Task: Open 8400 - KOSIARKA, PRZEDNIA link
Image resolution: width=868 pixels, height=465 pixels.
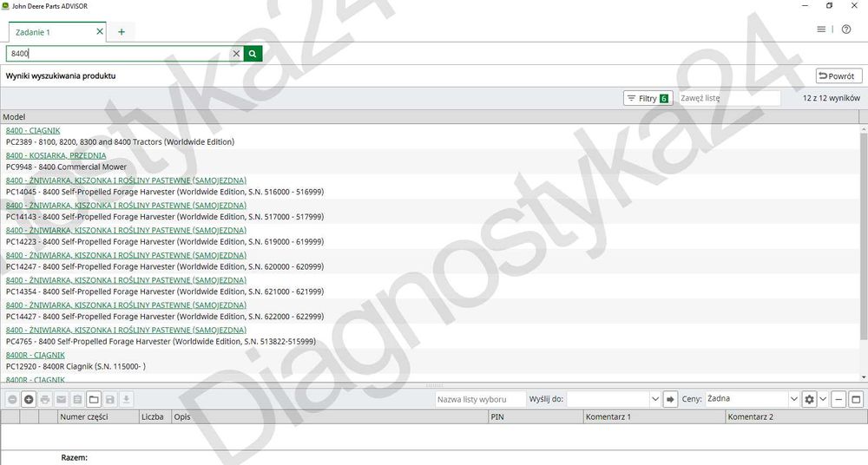Action: pos(56,155)
